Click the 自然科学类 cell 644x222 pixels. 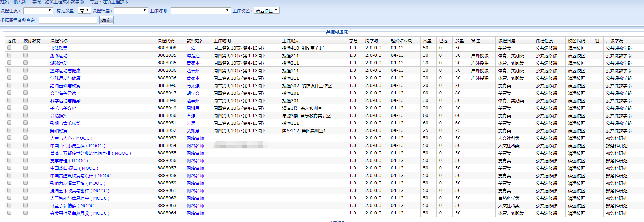[x=509, y=198]
